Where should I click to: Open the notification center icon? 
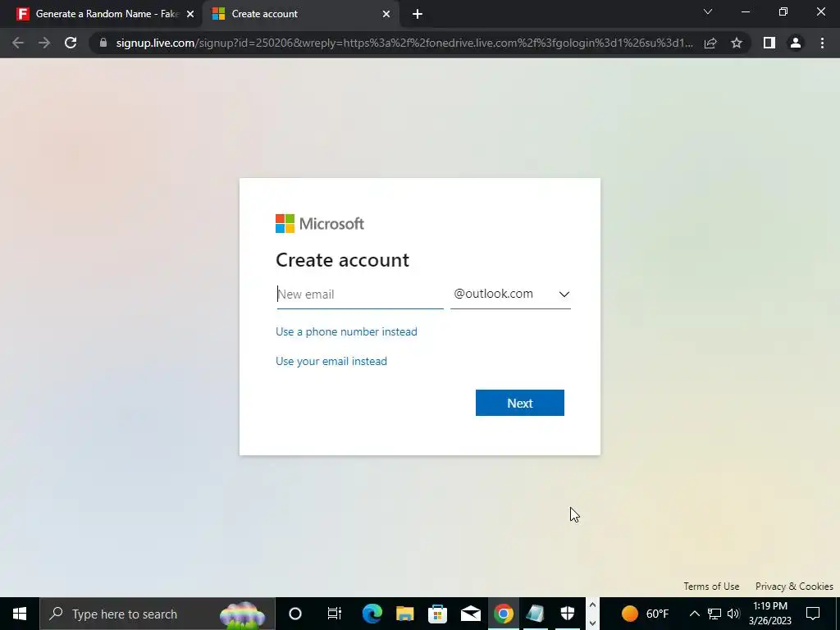coord(813,614)
